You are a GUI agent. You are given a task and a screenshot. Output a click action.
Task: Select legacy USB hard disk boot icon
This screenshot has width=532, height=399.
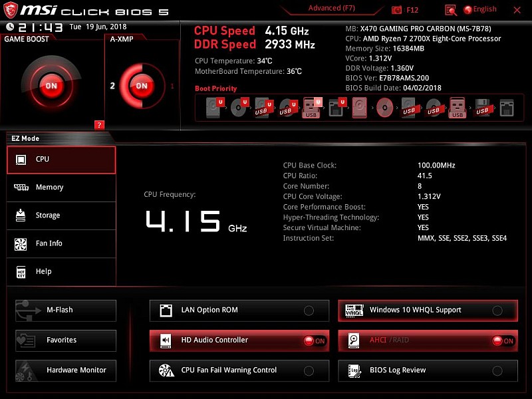[x=409, y=108]
